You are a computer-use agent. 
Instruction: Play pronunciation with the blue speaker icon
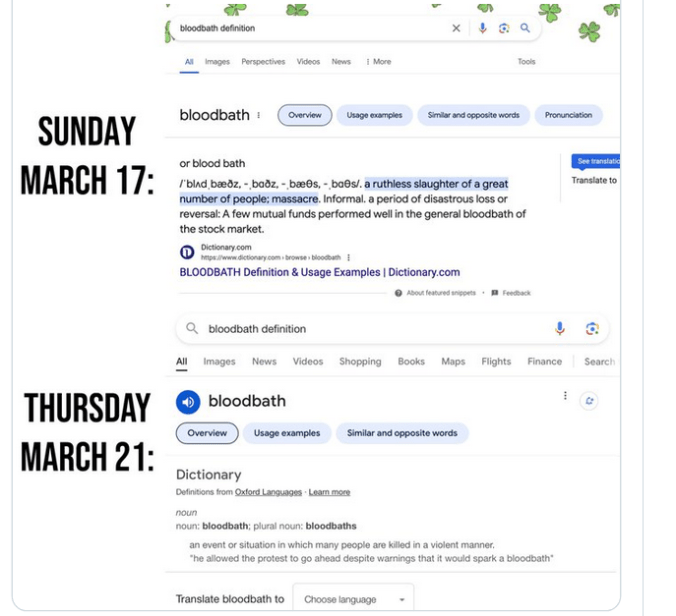188,402
